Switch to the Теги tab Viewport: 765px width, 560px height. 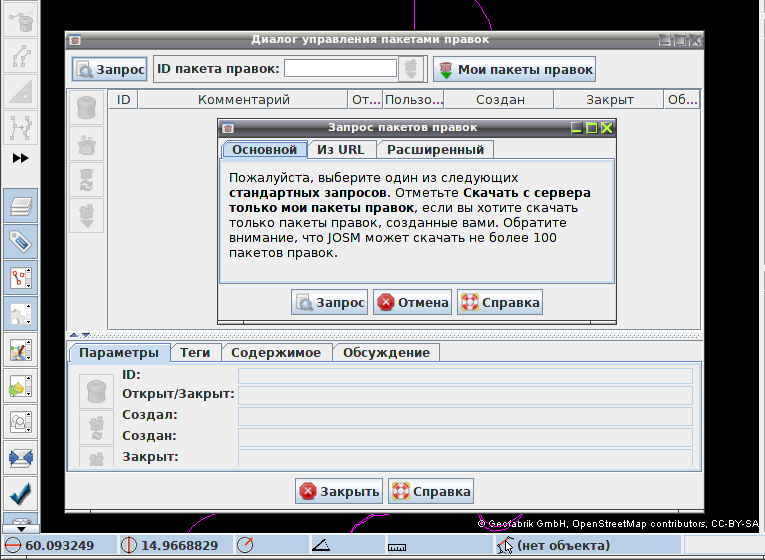pyautogui.click(x=195, y=353)
